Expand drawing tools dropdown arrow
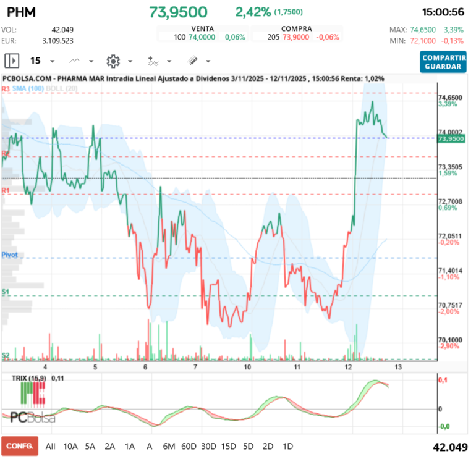This screenshot has width=476, height=459. point(208,62)
